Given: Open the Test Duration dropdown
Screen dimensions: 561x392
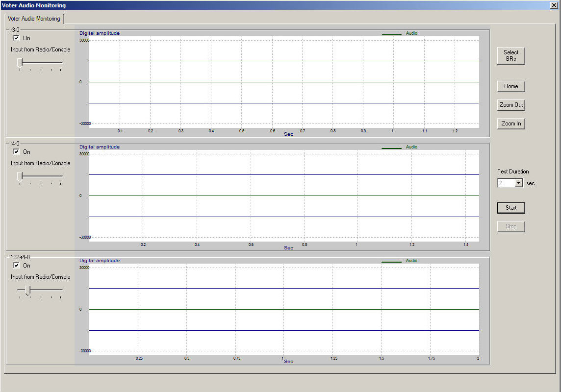Looking at the screenshot, I should coord(519,183).
